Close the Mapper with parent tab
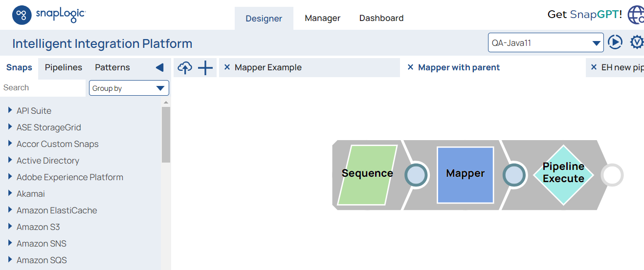Image resolution: width=644 pixels, height=270 pixels. [410, 67]
